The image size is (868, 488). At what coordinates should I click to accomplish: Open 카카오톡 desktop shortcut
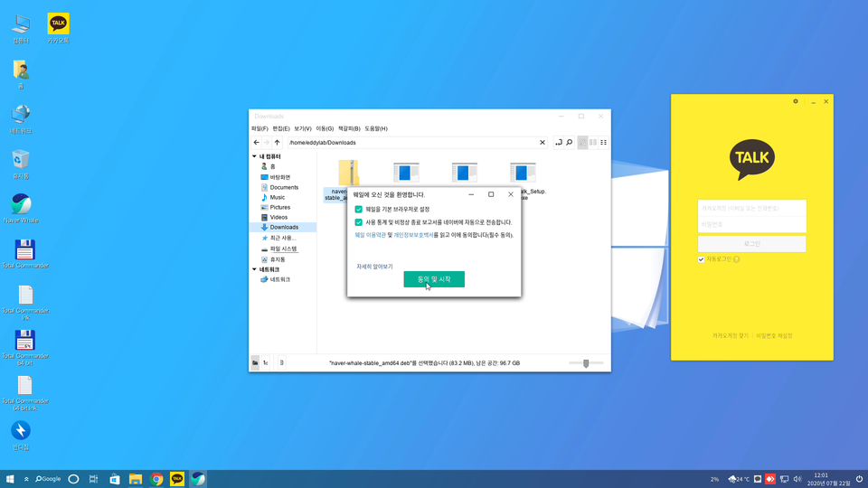58,28
